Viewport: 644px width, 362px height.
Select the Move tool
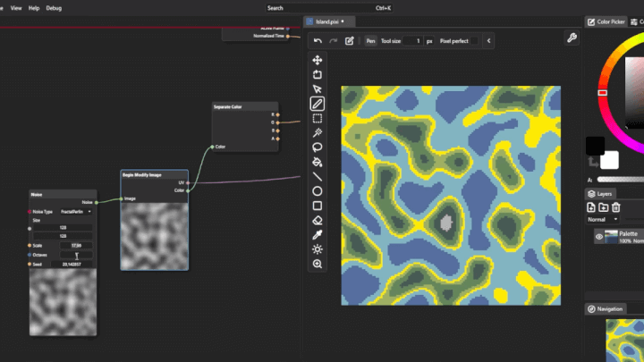point(317,61)
